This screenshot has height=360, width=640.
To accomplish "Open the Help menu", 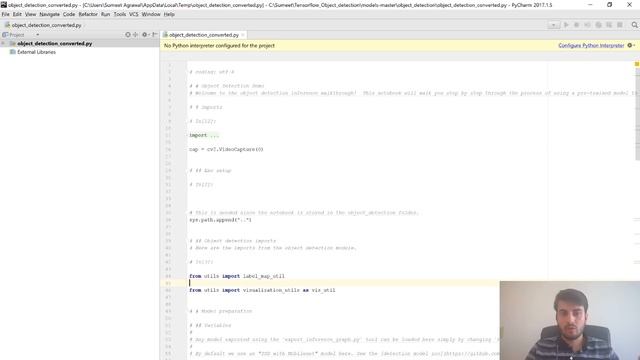I will 169,14.
